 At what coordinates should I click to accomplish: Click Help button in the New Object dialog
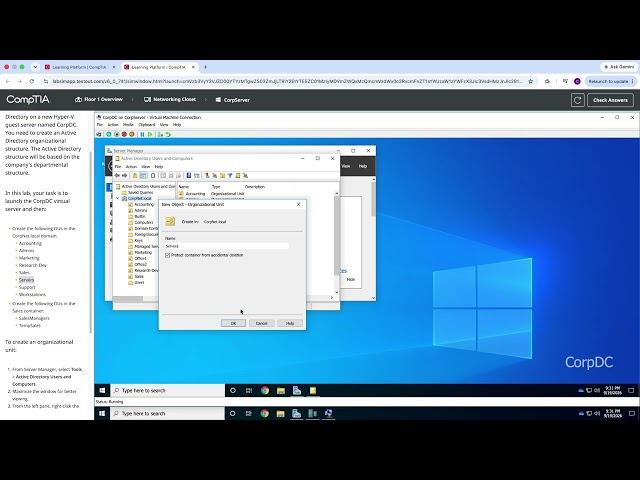pyautogui.click(x=290, y=323)
